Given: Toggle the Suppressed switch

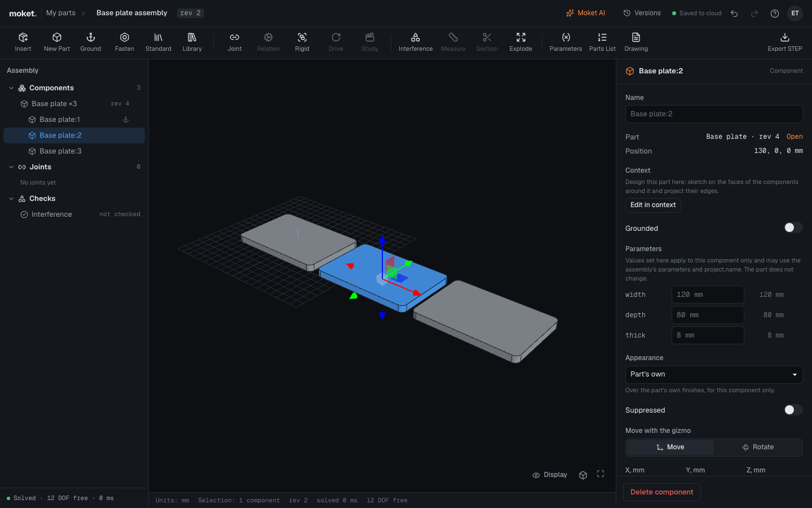Looking at the screenshot, I should point(793,410).
